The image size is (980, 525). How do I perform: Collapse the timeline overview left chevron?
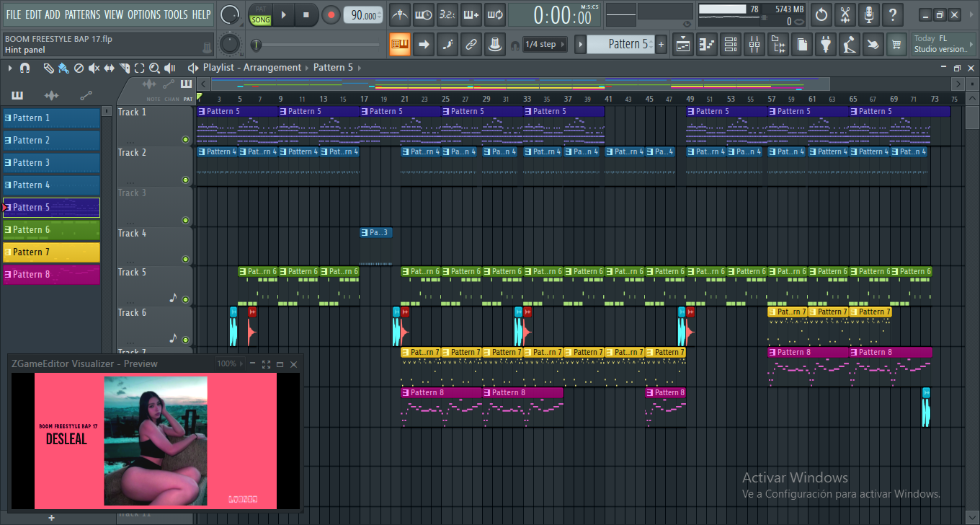[x=205, y=84]
